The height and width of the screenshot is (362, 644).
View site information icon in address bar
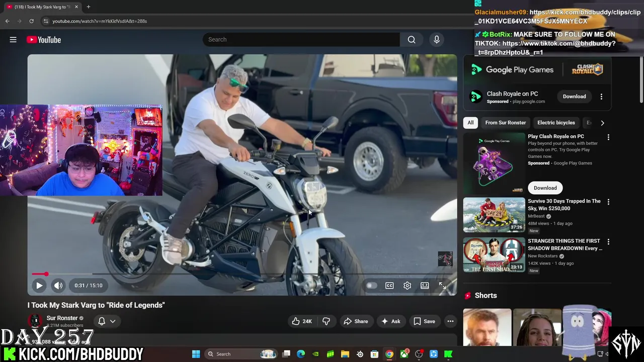coord(46,21)
